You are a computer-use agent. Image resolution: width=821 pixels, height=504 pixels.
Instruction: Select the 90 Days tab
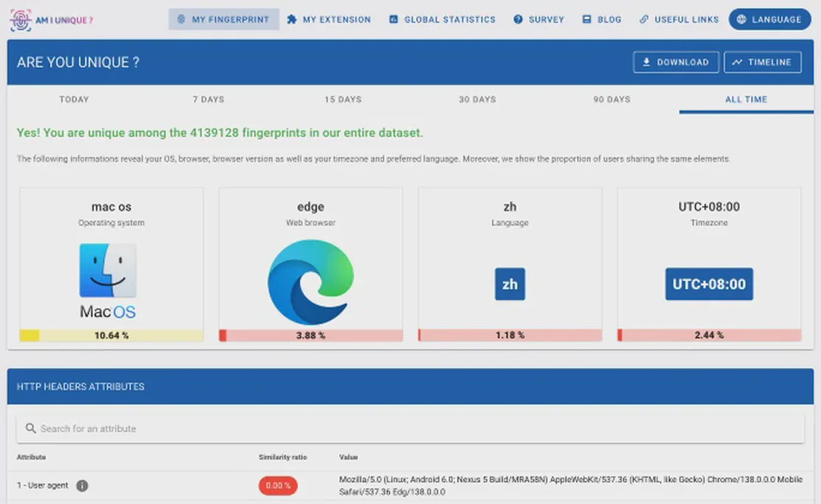tap(612, 99)
